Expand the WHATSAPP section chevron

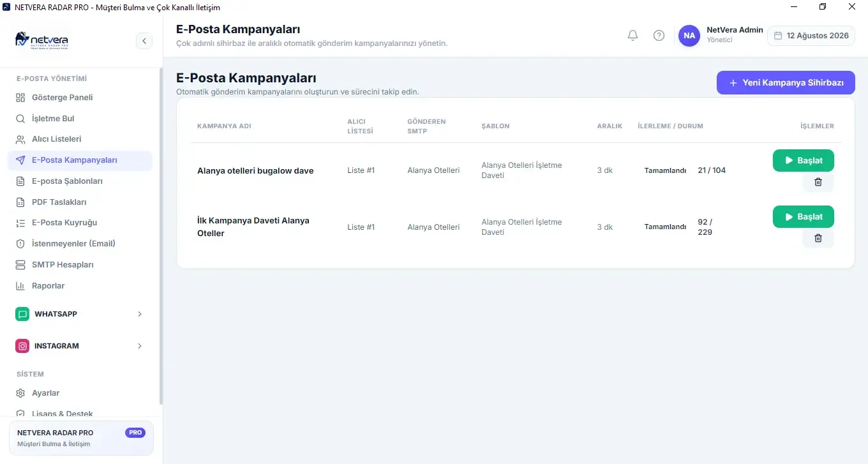[x=140, y=314]
